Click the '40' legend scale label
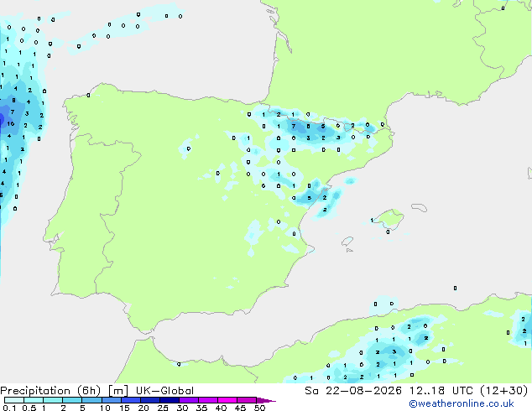Image resolution: width=532 pixels, height=411 pixels. point(222,408)
